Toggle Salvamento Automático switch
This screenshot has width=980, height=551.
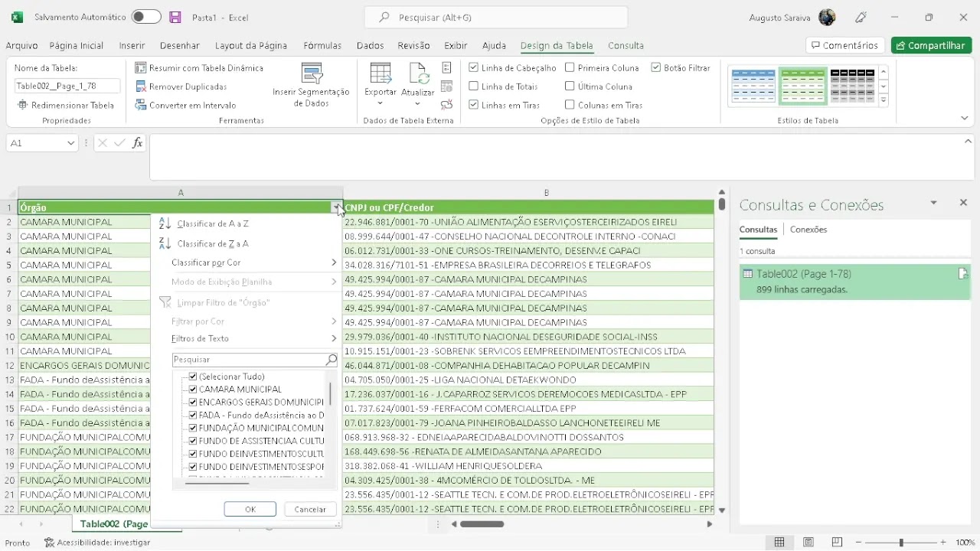tap(146, 17)
